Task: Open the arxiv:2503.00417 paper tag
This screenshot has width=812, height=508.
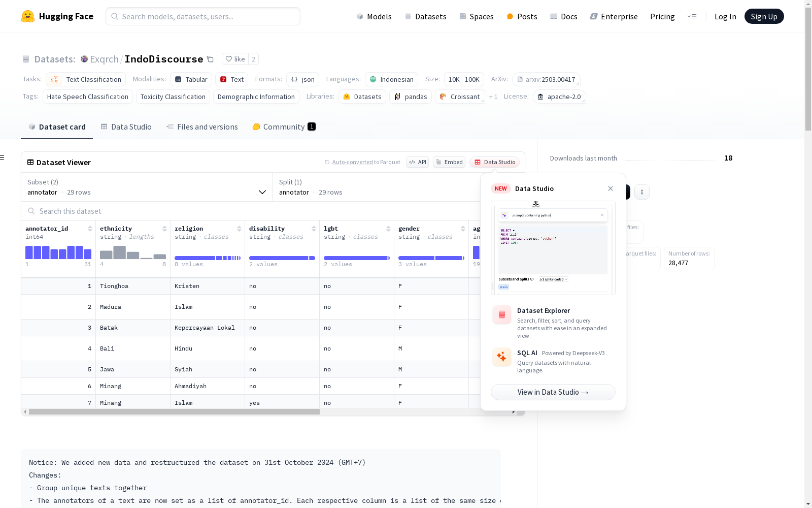Action: click(546, 79)
